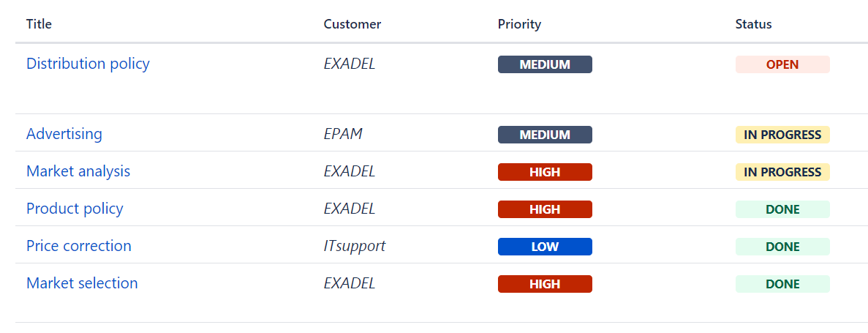Screen dimensions: 868x333
Task: Click Distribution policy's MEDIUM priority badge
Action: [x=545, y=64]
